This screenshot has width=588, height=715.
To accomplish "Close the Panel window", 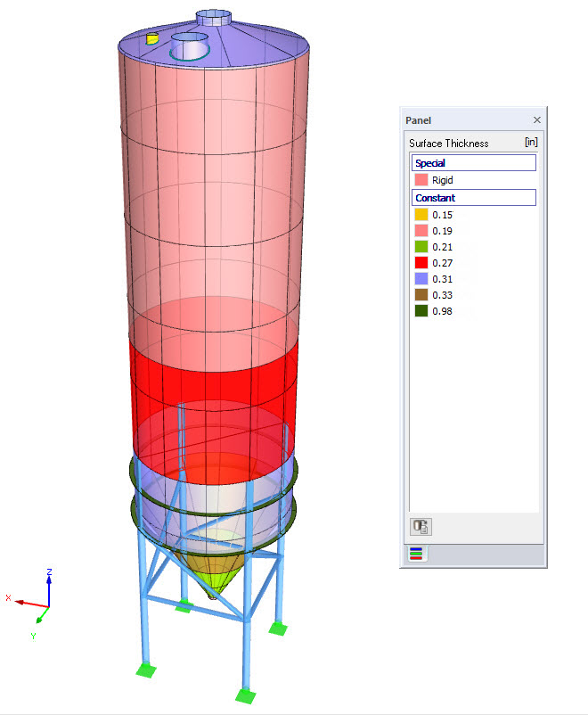I will click(x=537, y=120).
